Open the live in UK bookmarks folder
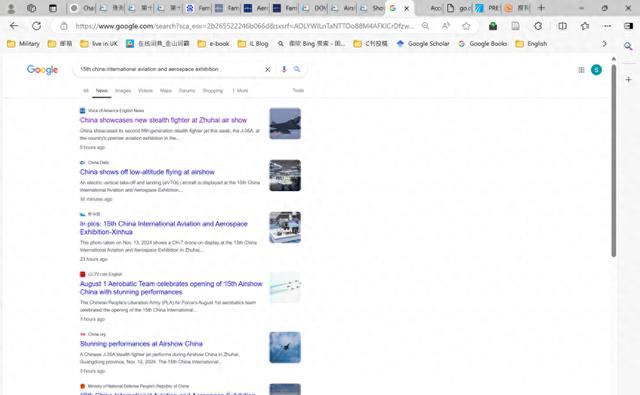640x395 pixels. 99,44
